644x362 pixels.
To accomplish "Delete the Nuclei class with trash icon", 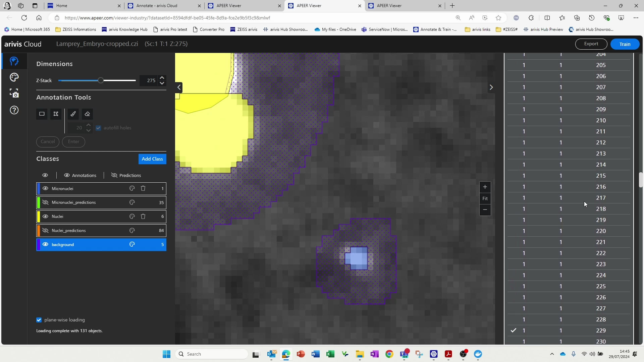I will [143, 217].
